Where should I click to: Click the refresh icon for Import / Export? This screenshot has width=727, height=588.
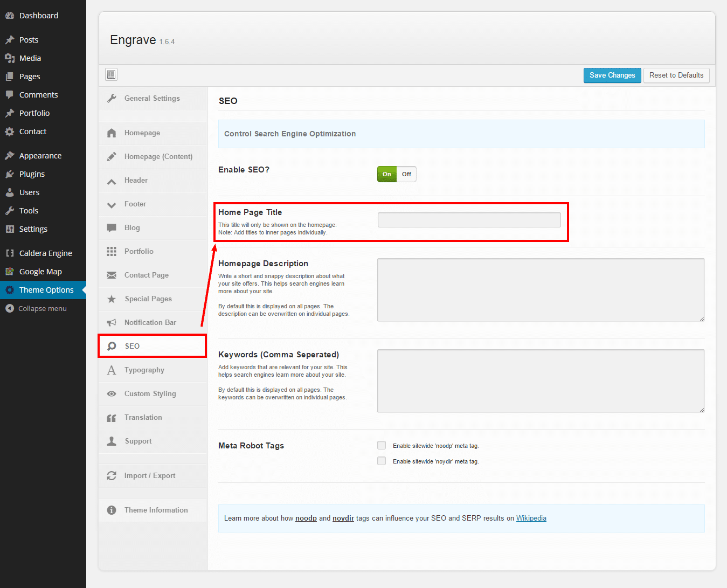112,476
